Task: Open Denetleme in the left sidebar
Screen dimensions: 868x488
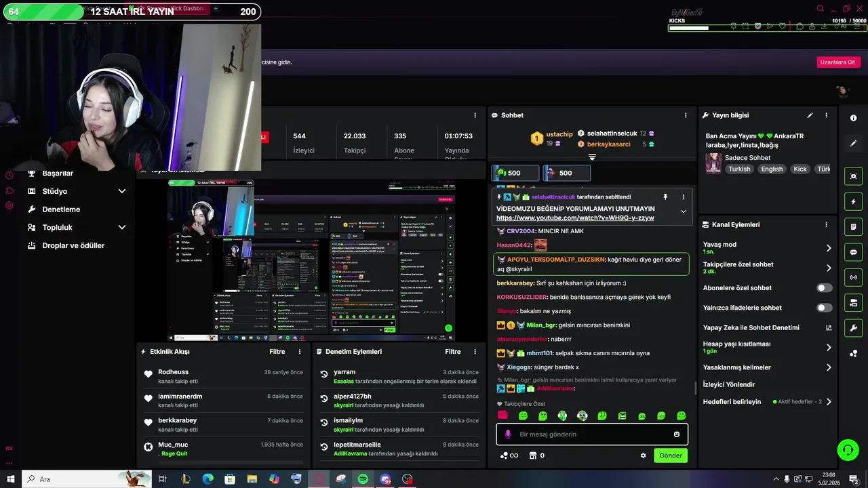Action: [61, 209]
